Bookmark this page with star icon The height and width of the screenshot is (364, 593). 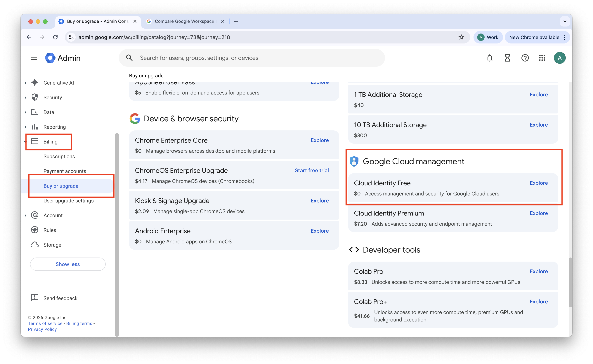point(461,37)
